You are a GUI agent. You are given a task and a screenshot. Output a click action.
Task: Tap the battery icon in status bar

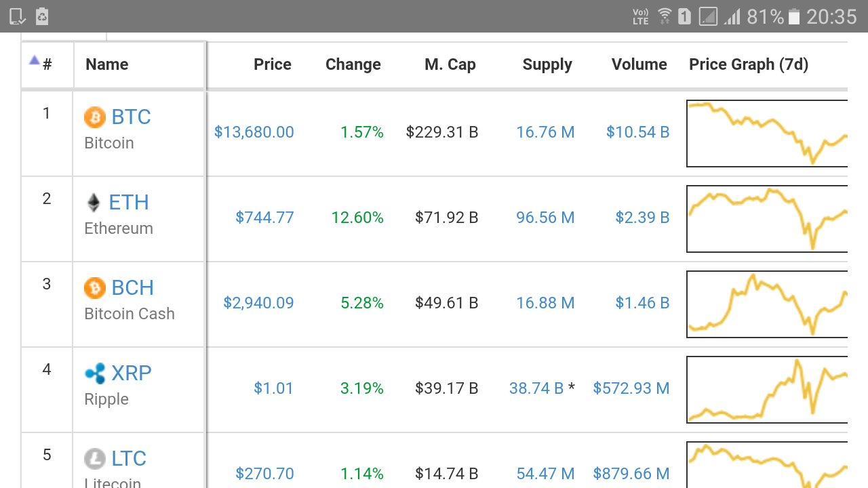click(794, 16)
